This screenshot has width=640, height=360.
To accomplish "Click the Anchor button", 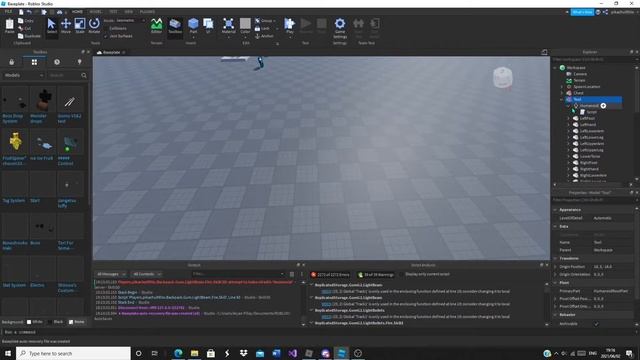I will tap(264, 36).
